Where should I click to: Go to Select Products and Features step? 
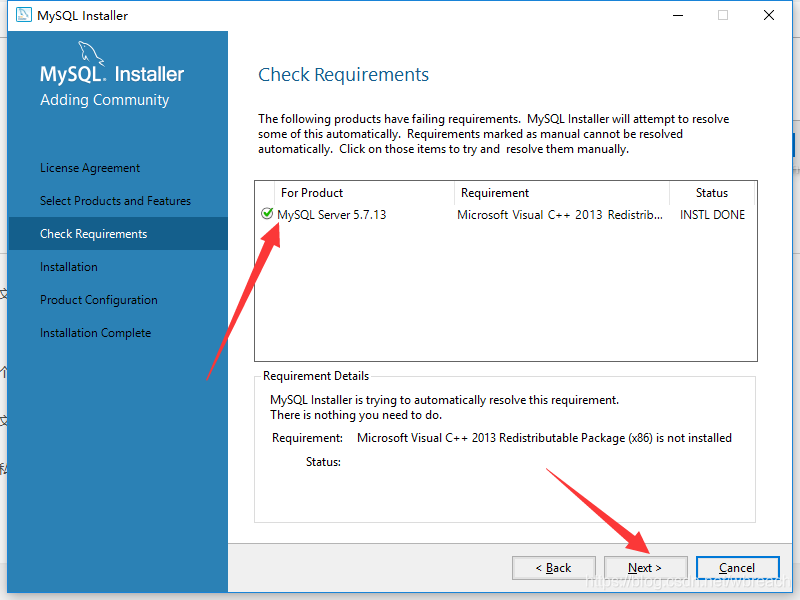tap(115, 201)
